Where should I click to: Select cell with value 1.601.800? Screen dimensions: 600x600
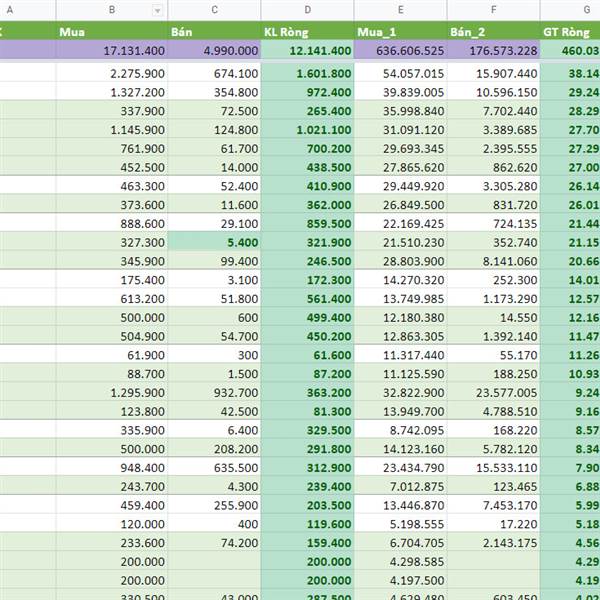[308, 73]
